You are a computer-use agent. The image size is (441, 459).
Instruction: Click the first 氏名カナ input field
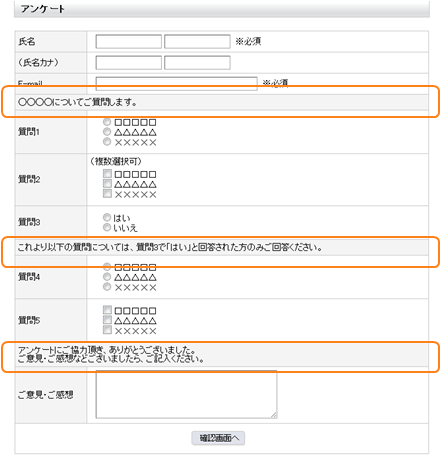pyautogui.click(x=128, y=63)
